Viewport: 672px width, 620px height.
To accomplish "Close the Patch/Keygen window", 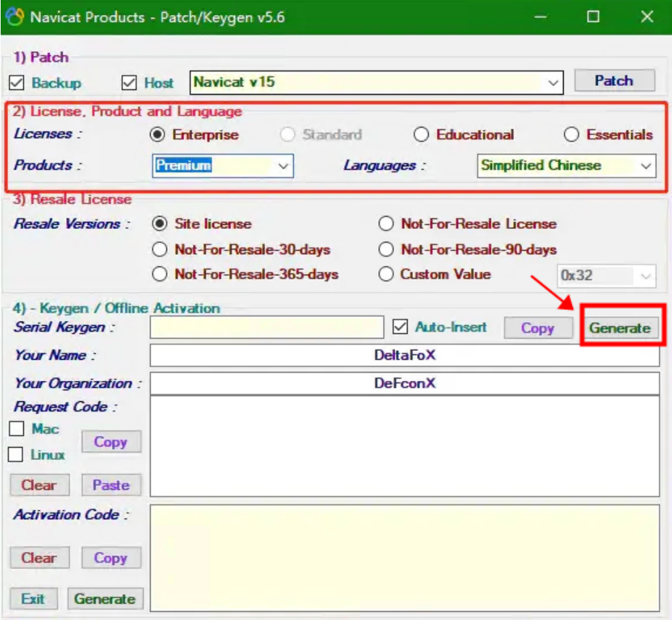I will pyautogui.click(x=647, y=17).
